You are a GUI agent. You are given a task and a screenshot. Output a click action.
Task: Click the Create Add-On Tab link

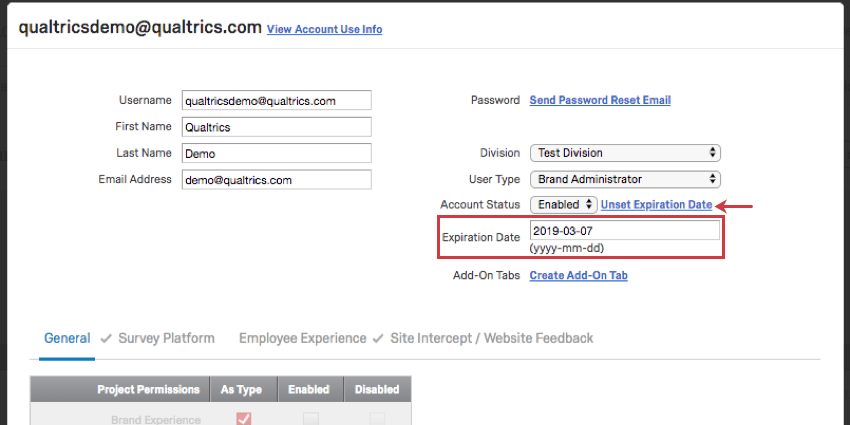[x=578, y=275]
